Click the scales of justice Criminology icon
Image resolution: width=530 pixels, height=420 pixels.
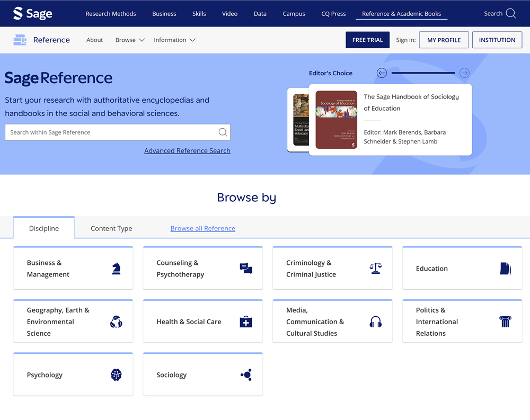point(375,269)
